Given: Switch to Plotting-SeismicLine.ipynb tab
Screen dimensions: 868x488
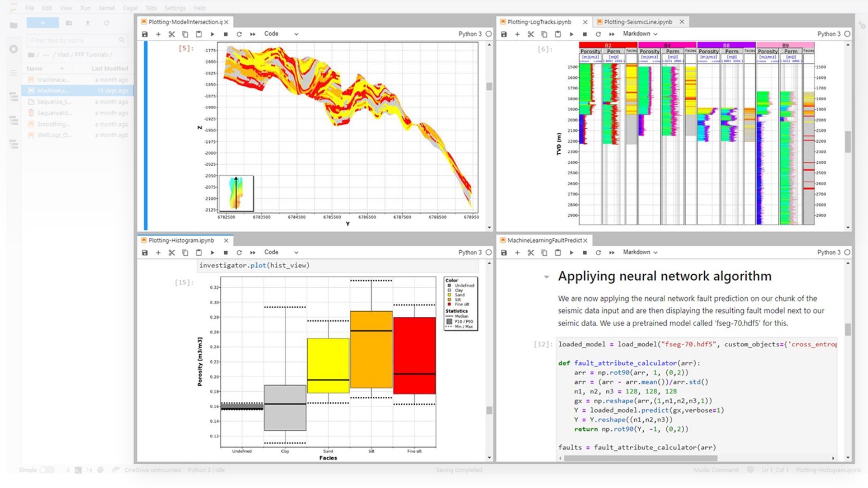Looking at the screenshot, I should pos(638,22).
